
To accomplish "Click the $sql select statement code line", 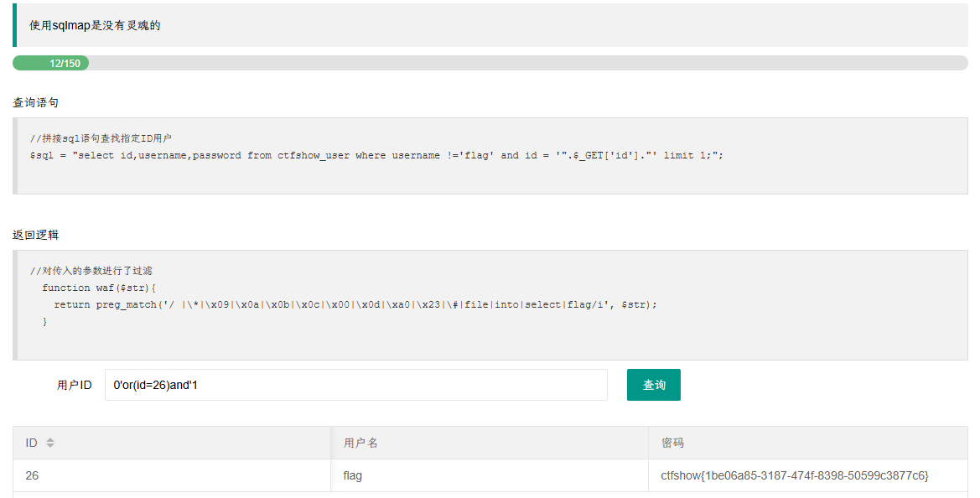I will coord(376,155).
